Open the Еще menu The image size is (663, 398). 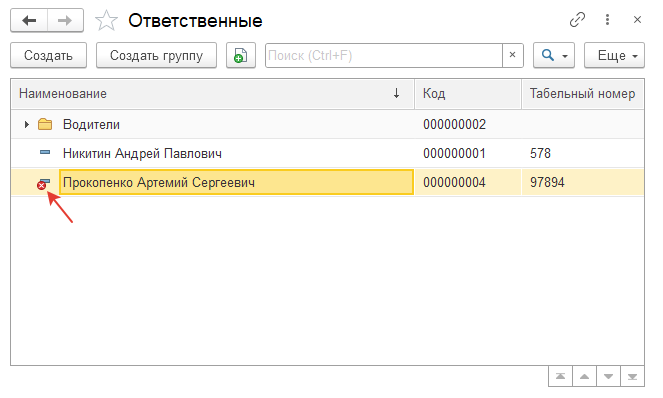pyautogui.click(x=614, y=55)
